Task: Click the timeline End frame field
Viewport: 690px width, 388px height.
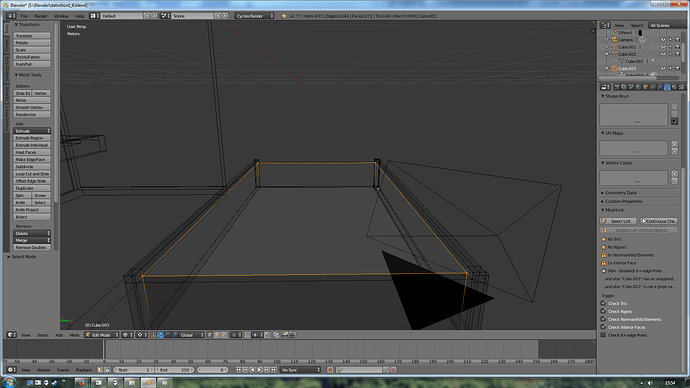Action: (175, 370)
